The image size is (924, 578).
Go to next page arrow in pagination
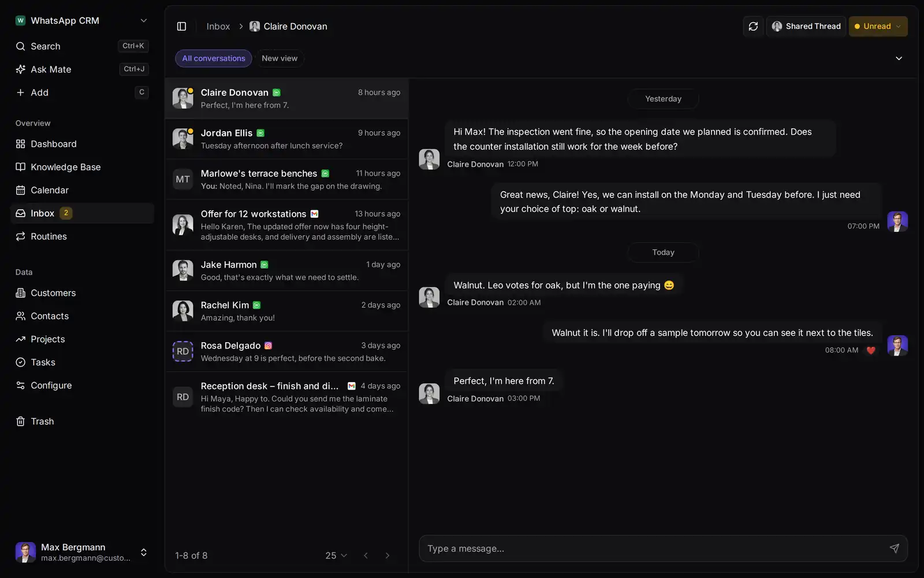click(388, 555)
